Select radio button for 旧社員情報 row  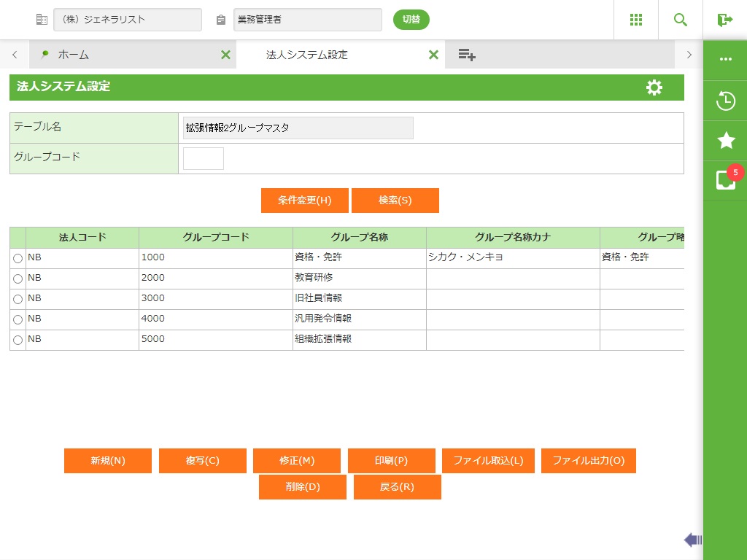(18, 299)
